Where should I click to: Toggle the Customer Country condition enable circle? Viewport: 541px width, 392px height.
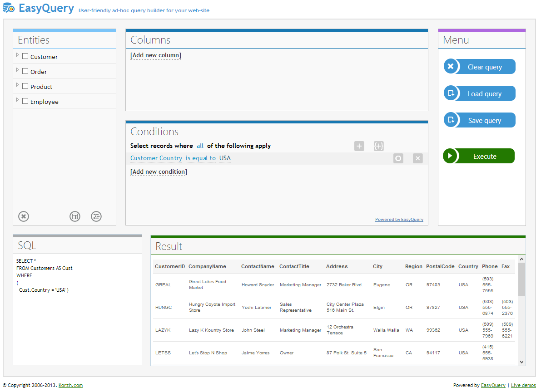tap(398, 158)
